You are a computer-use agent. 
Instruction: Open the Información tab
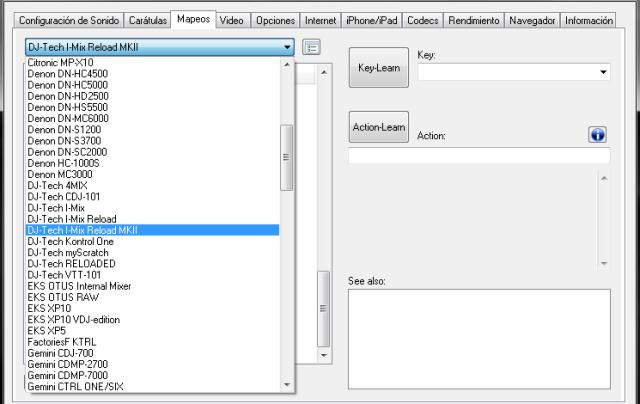(589, 20)
